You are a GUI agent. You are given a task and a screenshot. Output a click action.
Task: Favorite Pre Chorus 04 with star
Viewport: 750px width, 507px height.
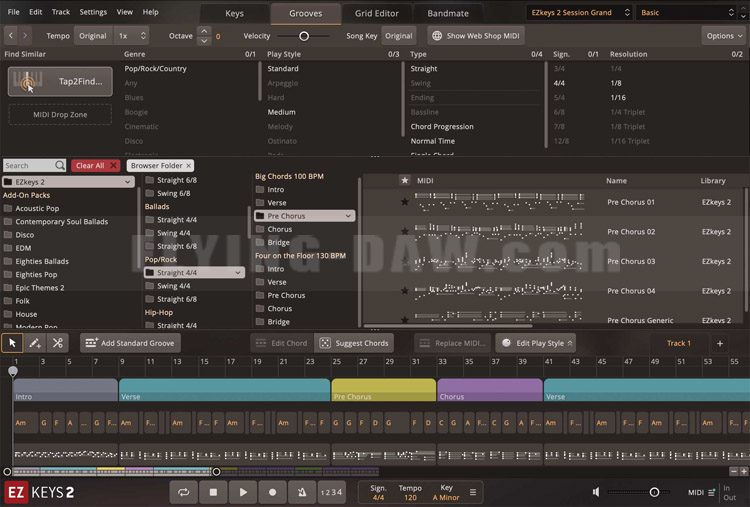pyautogui.click(x=405, y=291)
